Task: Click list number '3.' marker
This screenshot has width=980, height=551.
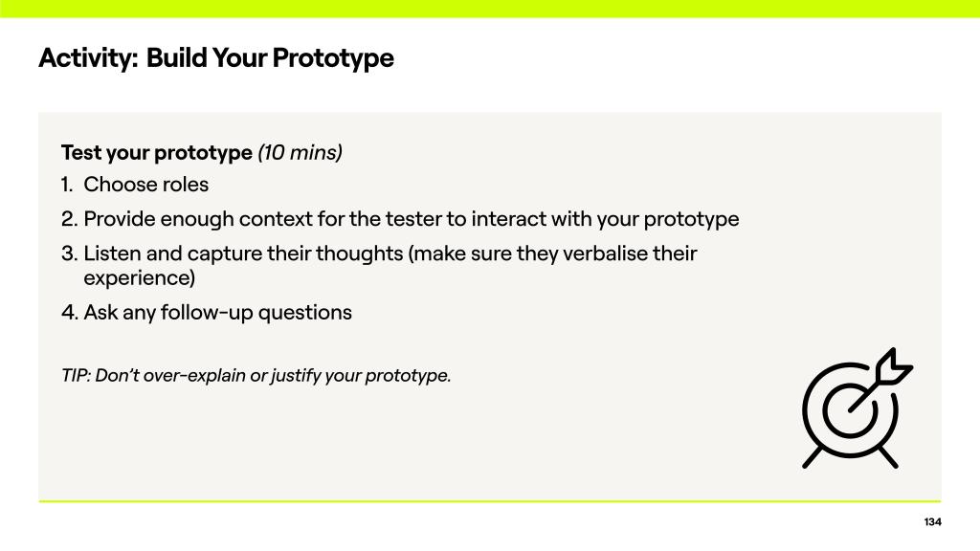Action: click(x=70, y=253)
